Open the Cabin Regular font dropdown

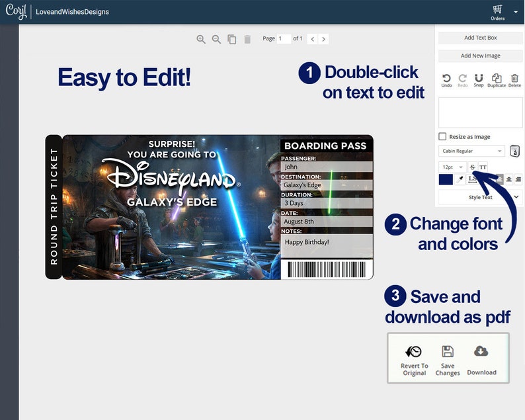pos(471,151)
